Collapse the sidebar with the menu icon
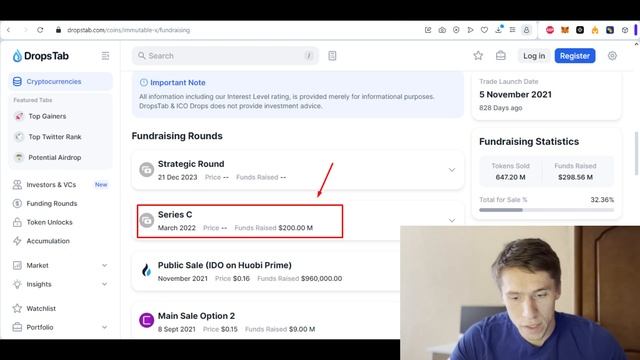This screenshot has width=640, height=360. tap(105, 56)
